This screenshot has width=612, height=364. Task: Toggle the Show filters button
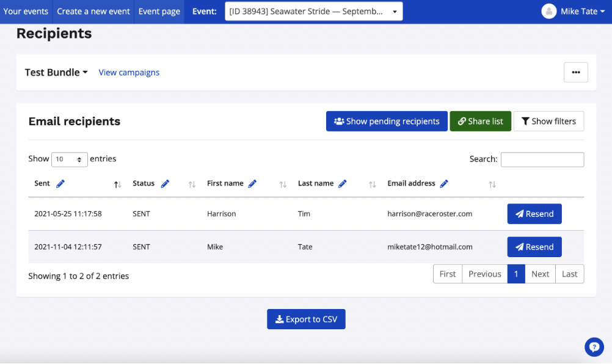pos(548,122)
